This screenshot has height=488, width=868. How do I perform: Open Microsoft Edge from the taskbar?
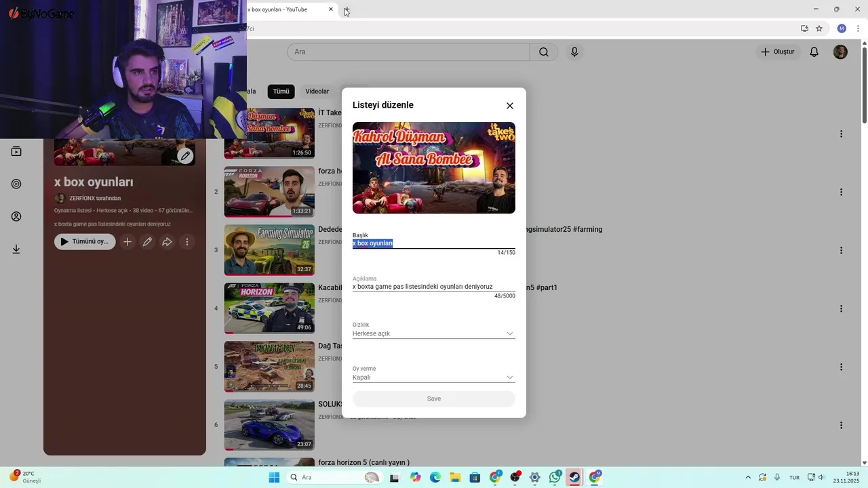click(435, 477)
